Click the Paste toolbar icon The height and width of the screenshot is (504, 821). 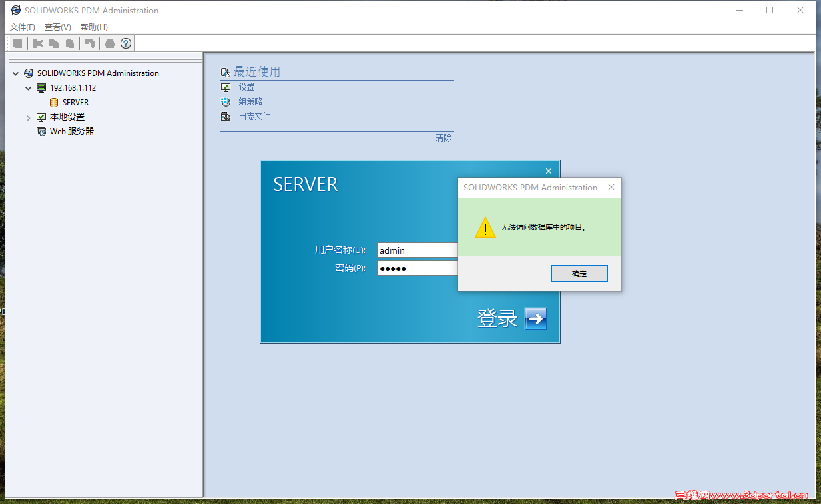tap(70, 43)
